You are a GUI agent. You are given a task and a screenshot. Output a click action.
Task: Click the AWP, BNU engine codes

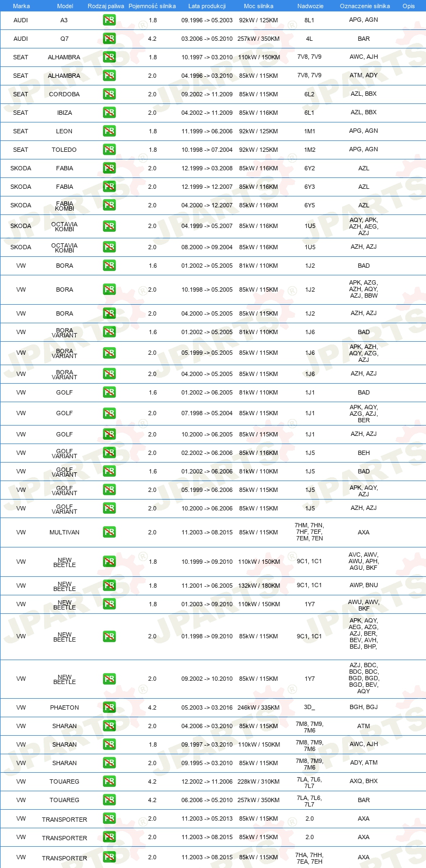[364, 585]
